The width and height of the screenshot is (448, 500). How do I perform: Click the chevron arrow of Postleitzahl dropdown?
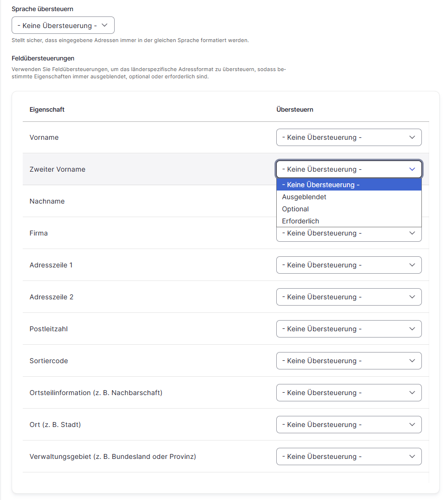click(412, 329)
